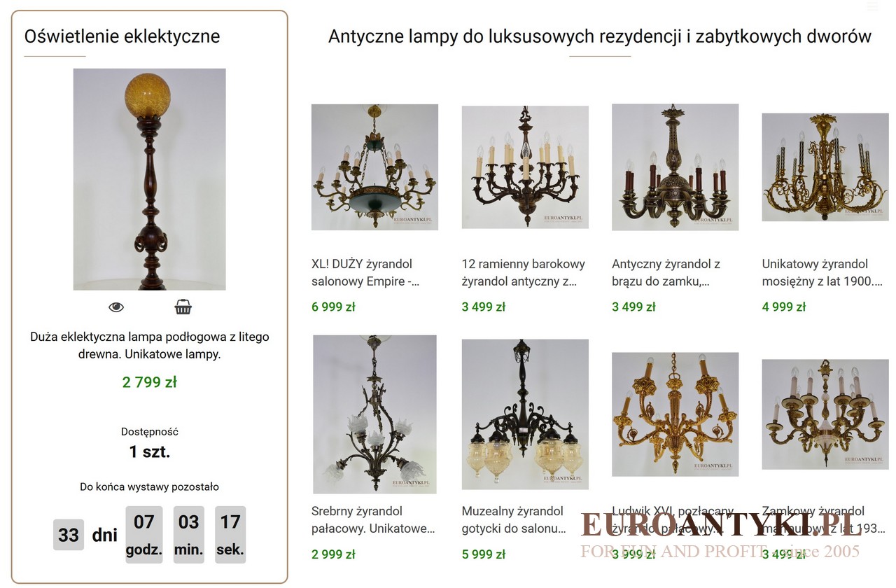Click the Gothic museum chandelier photo
The width and height of the screenshot is (896, 588).
pyautogui.click(x=525, y=414)
